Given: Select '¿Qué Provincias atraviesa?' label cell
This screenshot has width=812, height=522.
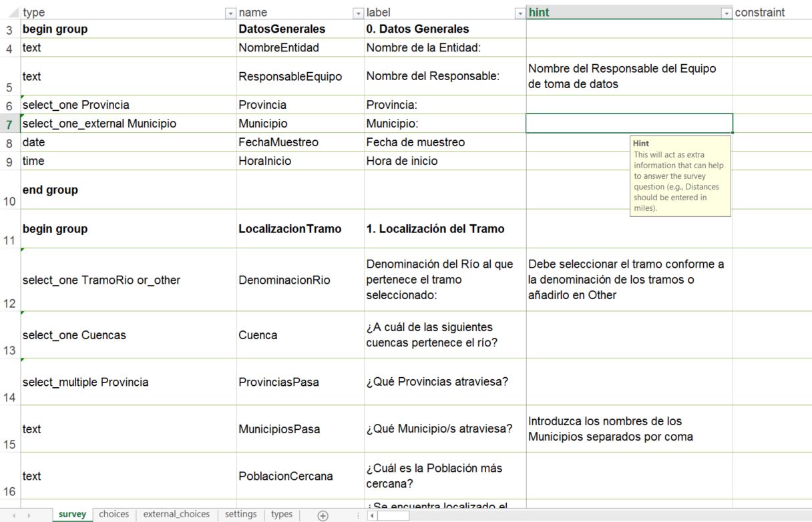Looking at the screenshot, I should coord(445,382).
